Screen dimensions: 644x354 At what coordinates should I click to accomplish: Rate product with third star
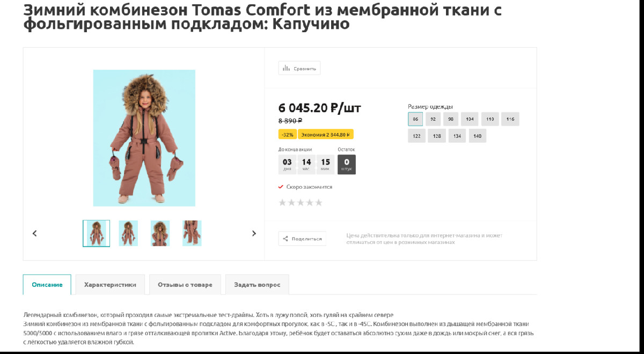(301, 202)
